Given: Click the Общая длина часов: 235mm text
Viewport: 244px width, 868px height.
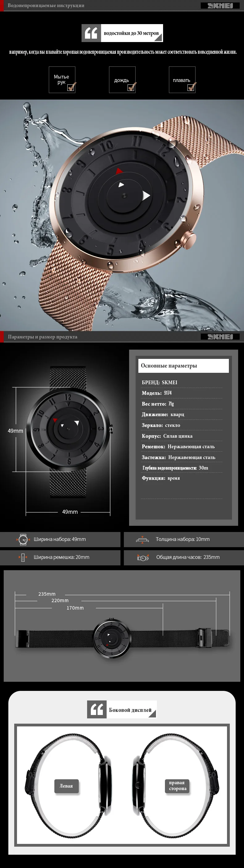Looking at the screenshot, I should 188,557.
